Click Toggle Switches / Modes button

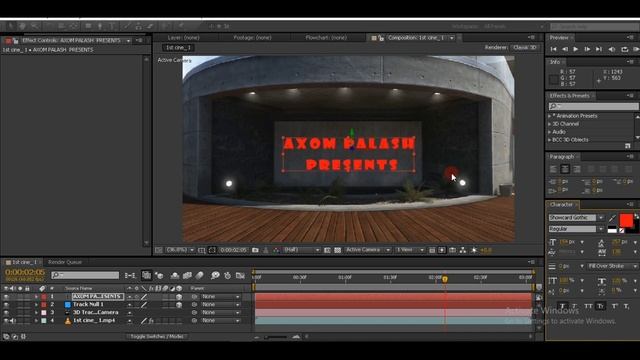click(157, 337)
